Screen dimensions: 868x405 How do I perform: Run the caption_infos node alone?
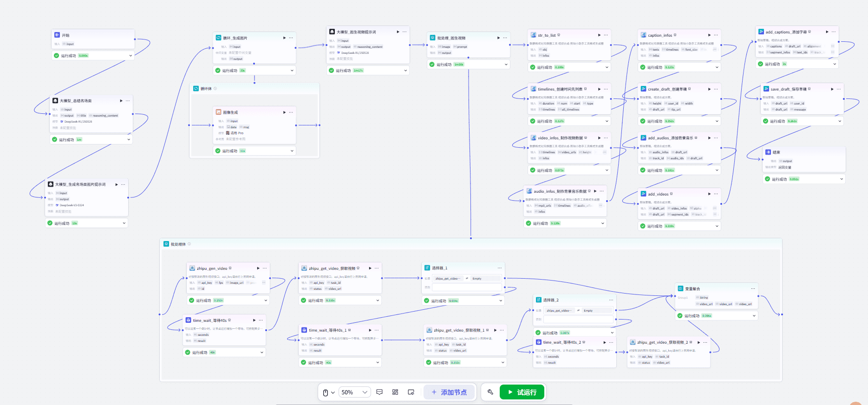pos(709,35)
